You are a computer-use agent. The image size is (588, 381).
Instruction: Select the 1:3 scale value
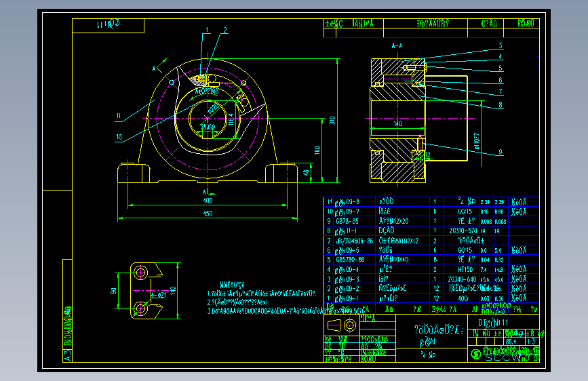click(x=530, y=341)
